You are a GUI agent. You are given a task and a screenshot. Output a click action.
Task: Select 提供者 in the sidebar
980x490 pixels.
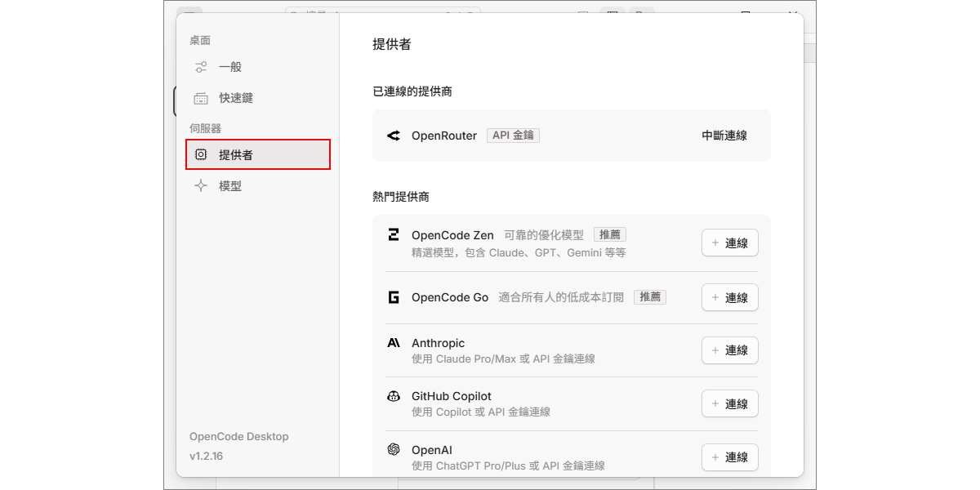click(257, 154)
